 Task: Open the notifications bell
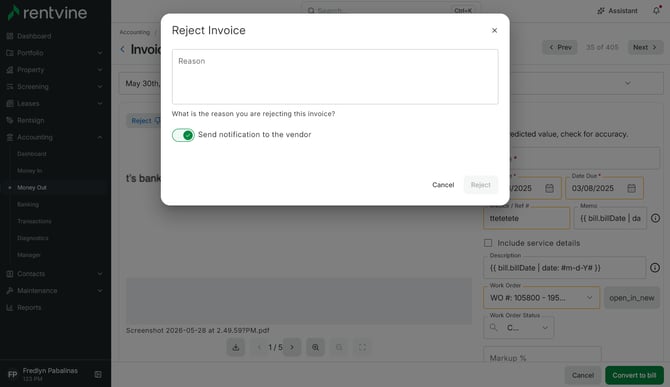656,11
